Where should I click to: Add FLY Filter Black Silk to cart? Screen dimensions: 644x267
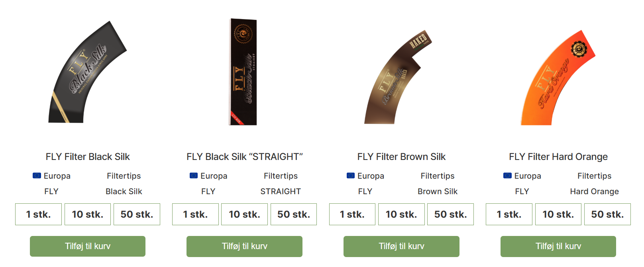[x=88, y=246]
